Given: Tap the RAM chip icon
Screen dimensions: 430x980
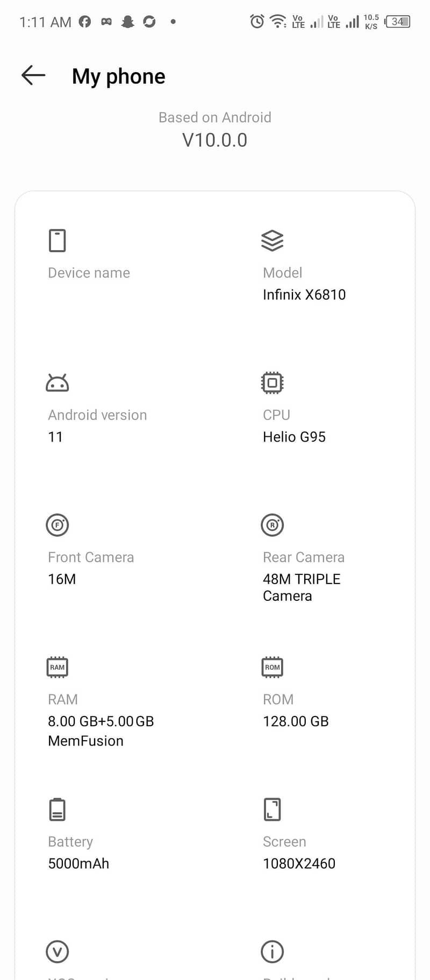Looking at the screenshot, I should click(x=57, y=667).
